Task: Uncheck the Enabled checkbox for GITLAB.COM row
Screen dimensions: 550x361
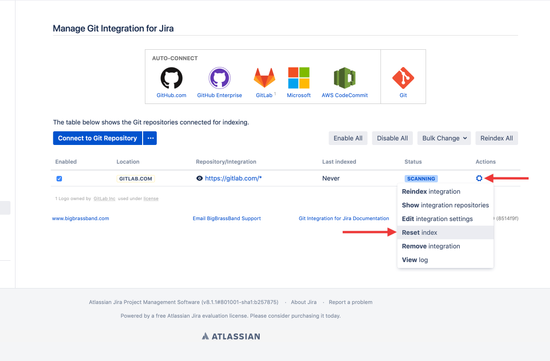Action: (59, 179)
